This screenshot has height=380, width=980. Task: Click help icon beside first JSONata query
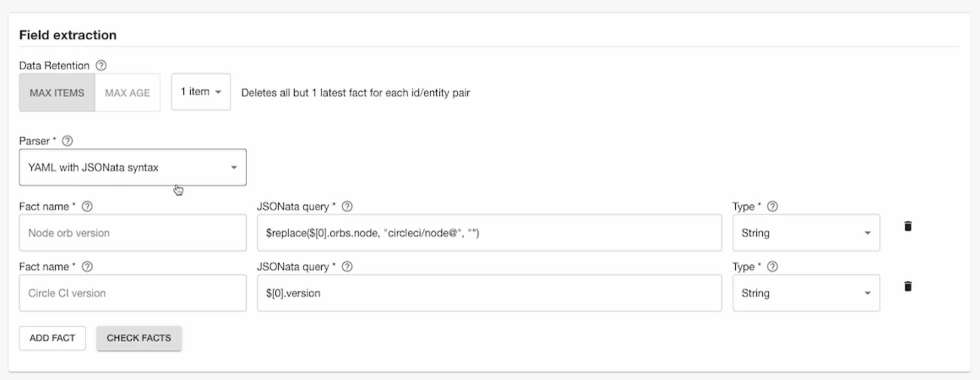tap(347, 206)
